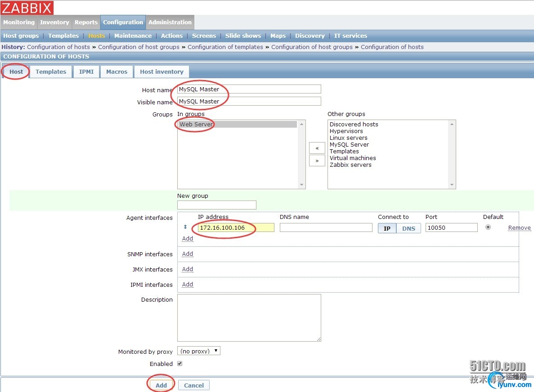The height and width of the screenshot is (392, 534).
Task: Add a JMX interface
Action: [x=187, y=269]
